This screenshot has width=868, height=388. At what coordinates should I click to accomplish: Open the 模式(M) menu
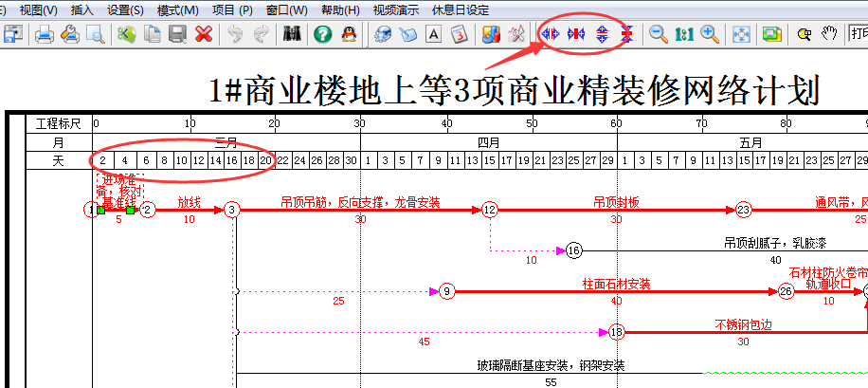[x=178, y=9]
